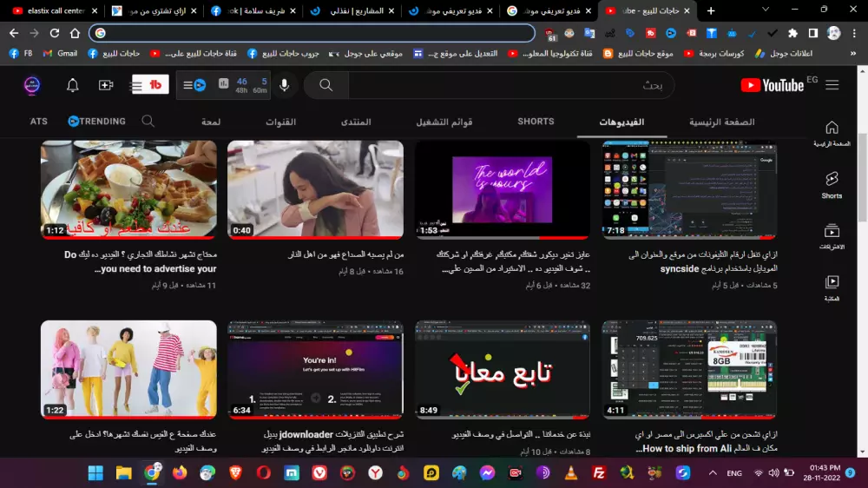
Task: Play the 'You're in!' video 6:34
Action: pyautogui.click(x=316, y=369)
